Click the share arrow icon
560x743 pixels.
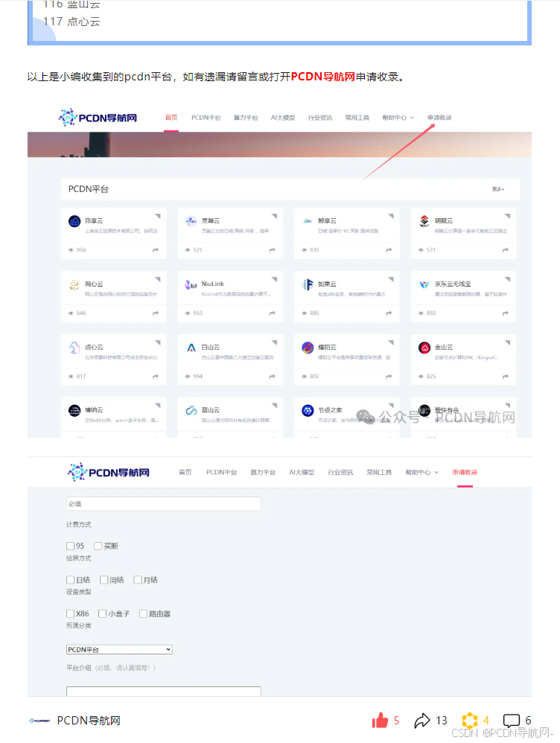pos(422,720)
